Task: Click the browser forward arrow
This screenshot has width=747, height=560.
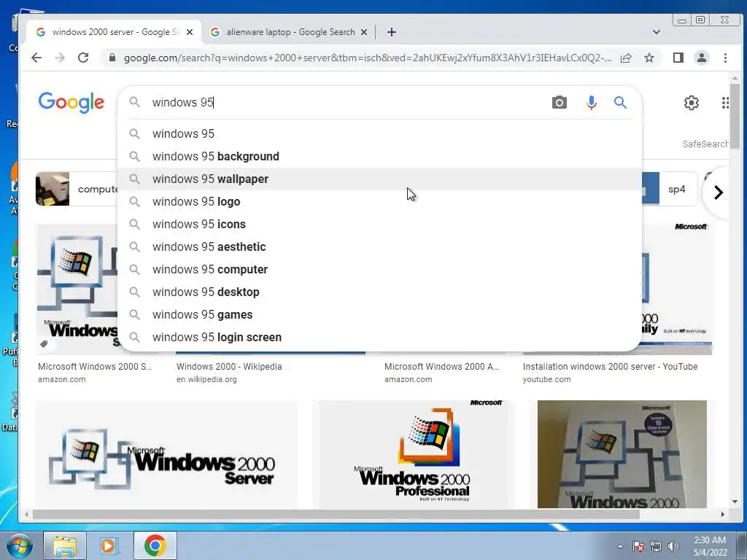Action: click(60, 58)
